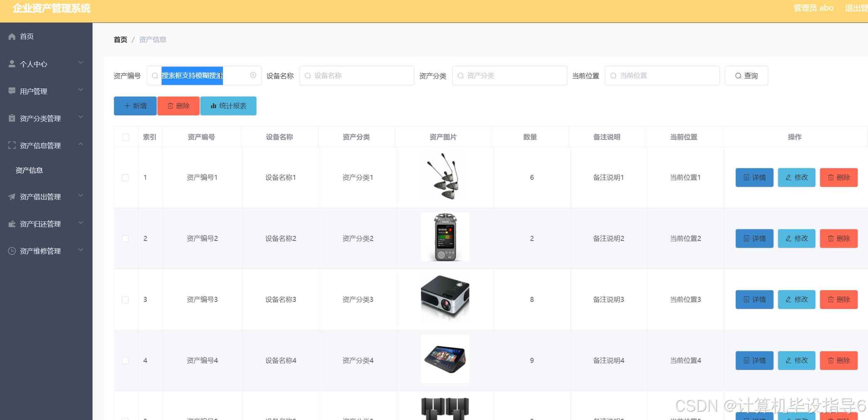Expand the 资产分类管理 menu arrow
Viewport: 868px width, 420px height.
click(81, 117)
